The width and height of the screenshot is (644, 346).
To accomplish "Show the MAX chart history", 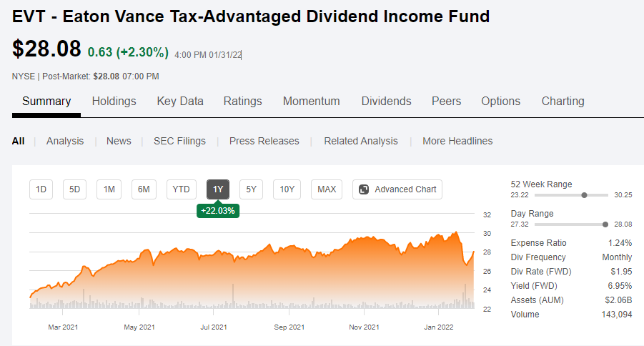I will click(327, 189).
